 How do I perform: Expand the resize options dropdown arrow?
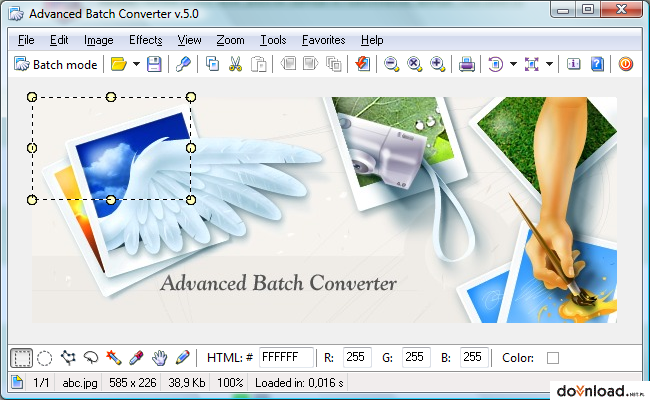[x=549, y=64]
